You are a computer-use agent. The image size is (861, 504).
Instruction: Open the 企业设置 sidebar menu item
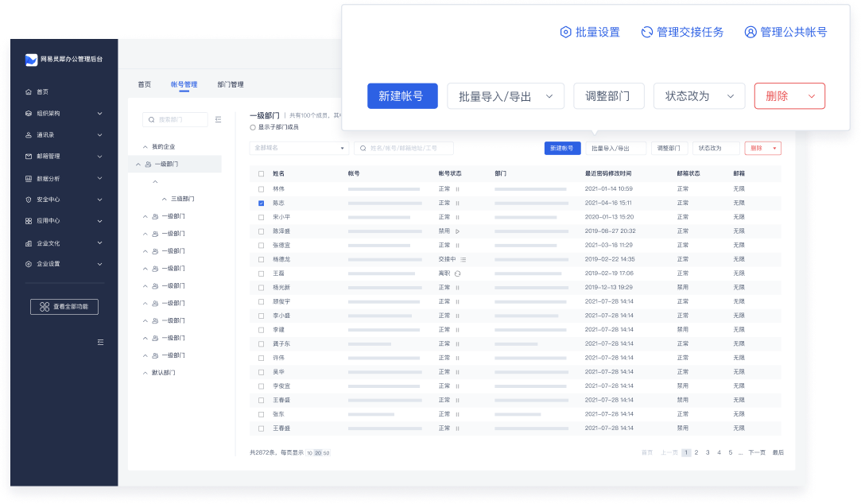64,264
